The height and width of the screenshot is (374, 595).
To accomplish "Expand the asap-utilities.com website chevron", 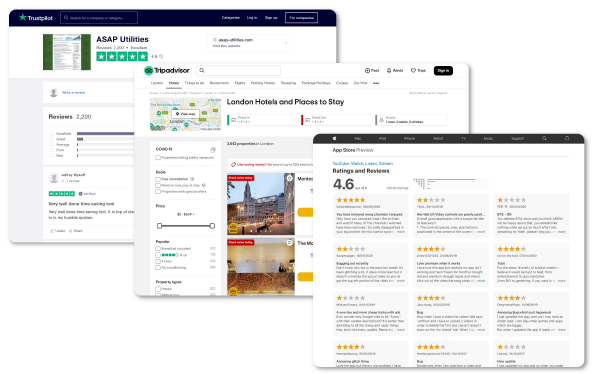I will click(286, 43).
